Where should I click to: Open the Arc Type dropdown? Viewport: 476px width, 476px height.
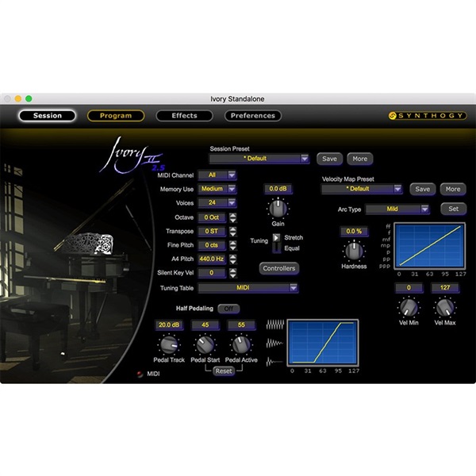click(397, 209)
